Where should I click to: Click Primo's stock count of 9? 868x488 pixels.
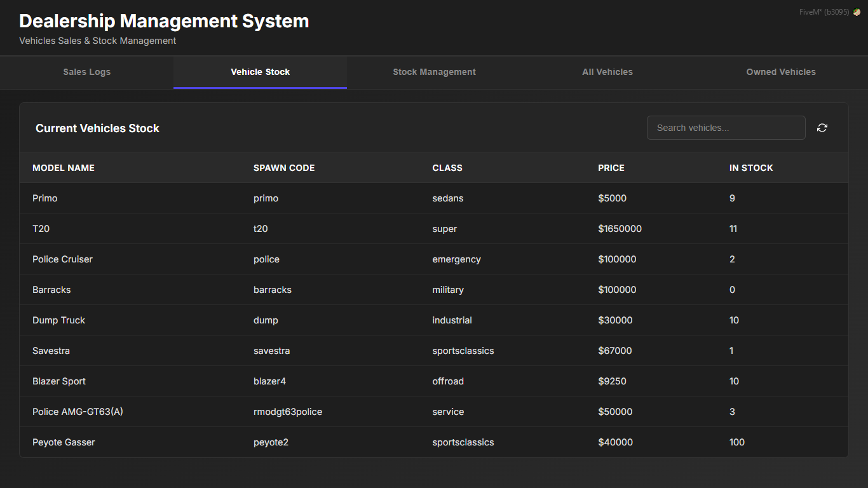732,198
